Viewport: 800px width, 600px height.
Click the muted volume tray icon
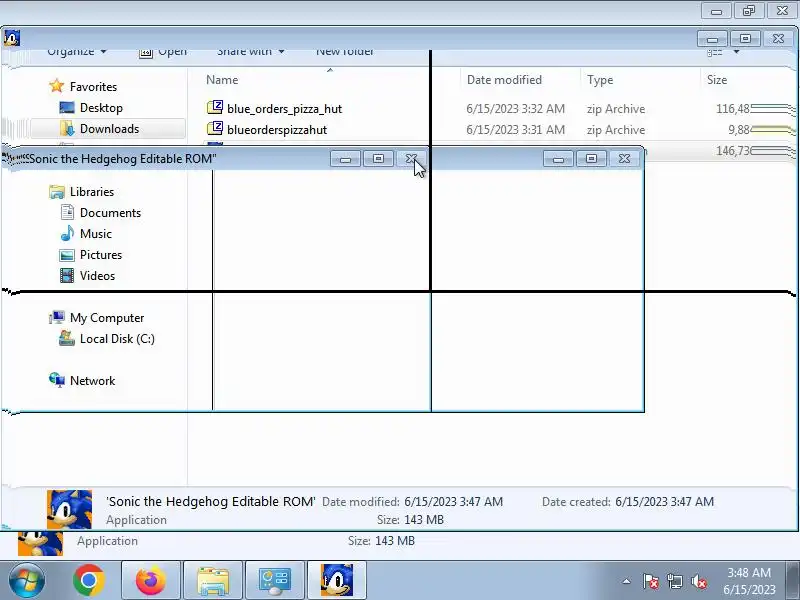(x=699, y=581)
